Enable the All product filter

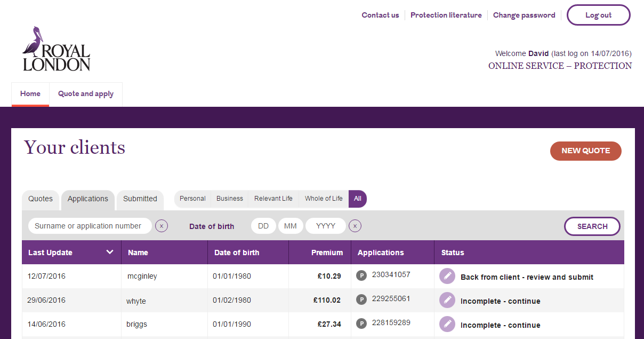358,199
